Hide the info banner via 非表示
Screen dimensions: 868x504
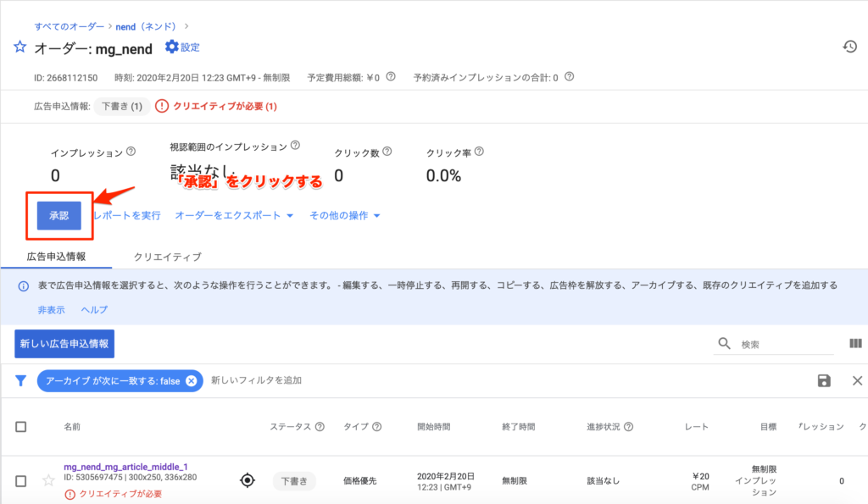51,310
